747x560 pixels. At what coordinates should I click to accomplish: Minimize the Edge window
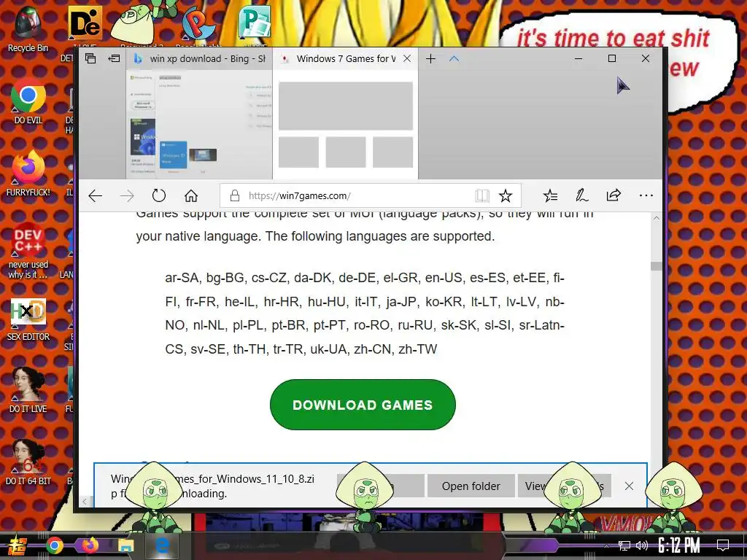[578, 58]
